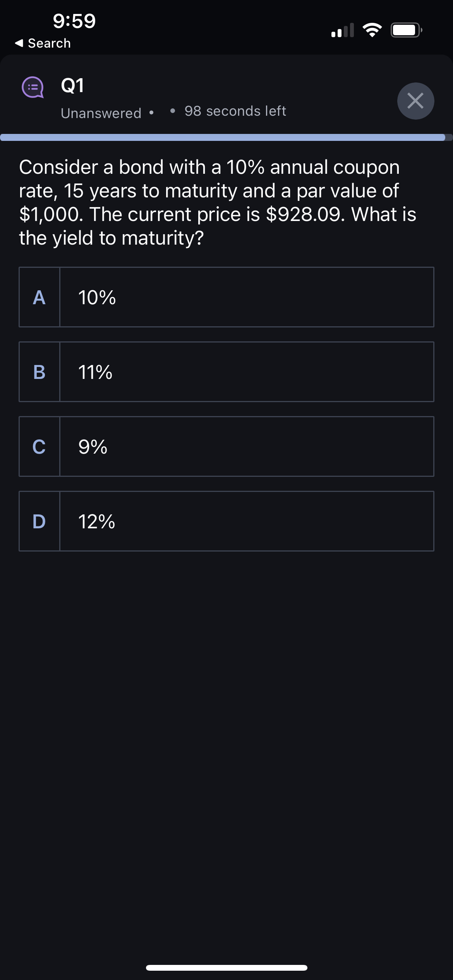This screenshot has height=980, width=453.
Task: Tap the Q1 question heading
Action: pyautogui.click(x=72, y=86)
